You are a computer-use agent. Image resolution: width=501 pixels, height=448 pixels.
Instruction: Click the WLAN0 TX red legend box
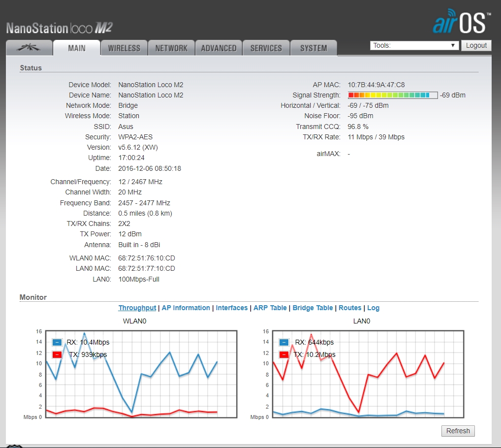click(x=57, y=354)
